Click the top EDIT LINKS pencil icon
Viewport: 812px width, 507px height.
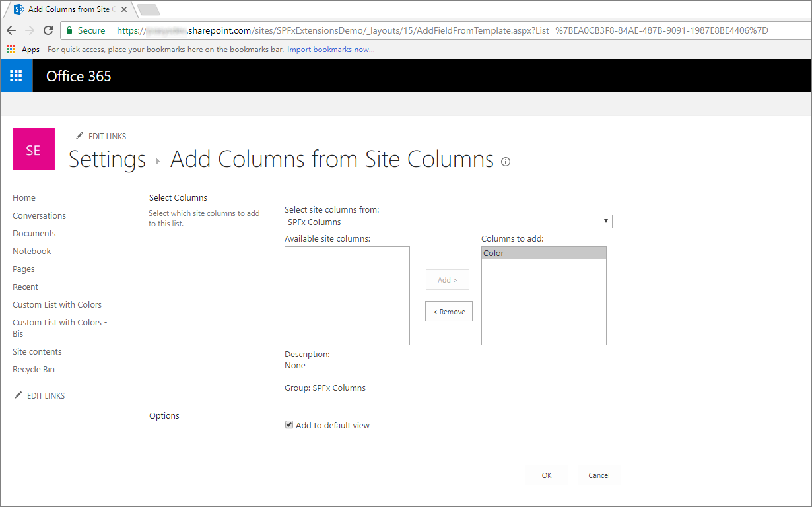click(80, 136)
